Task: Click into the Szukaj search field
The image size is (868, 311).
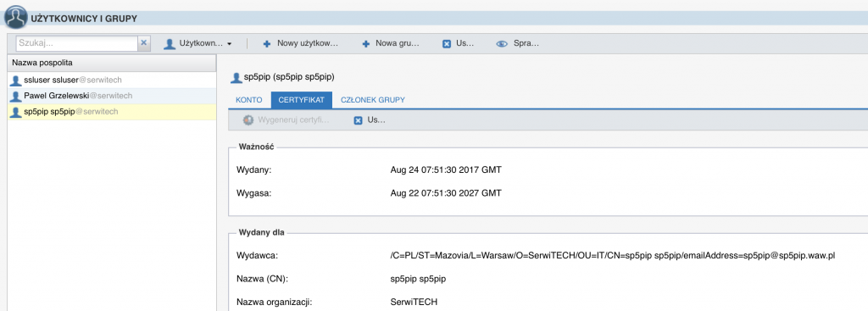Action: [x=76, y=43]
